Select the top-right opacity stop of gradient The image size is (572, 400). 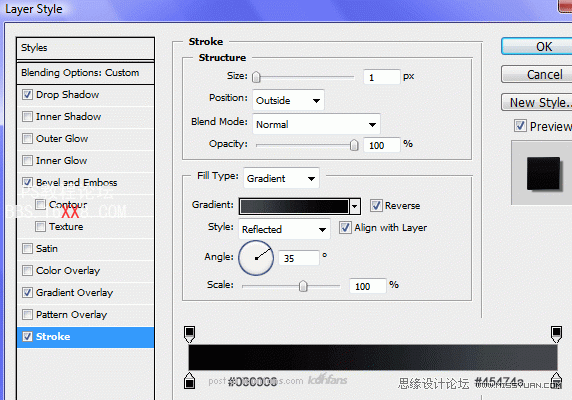click(x=556, y=334)
